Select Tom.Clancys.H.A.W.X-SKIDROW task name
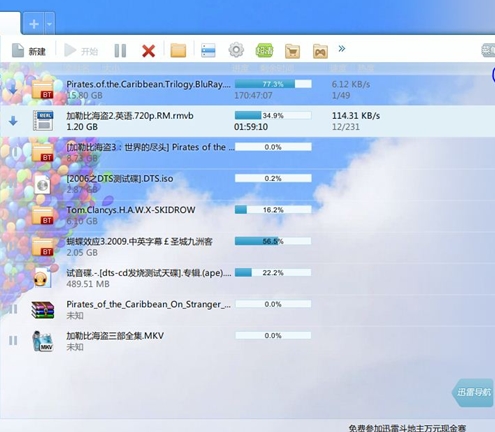Viewport: 495px width, 432px height. click(x=131, y=210)
